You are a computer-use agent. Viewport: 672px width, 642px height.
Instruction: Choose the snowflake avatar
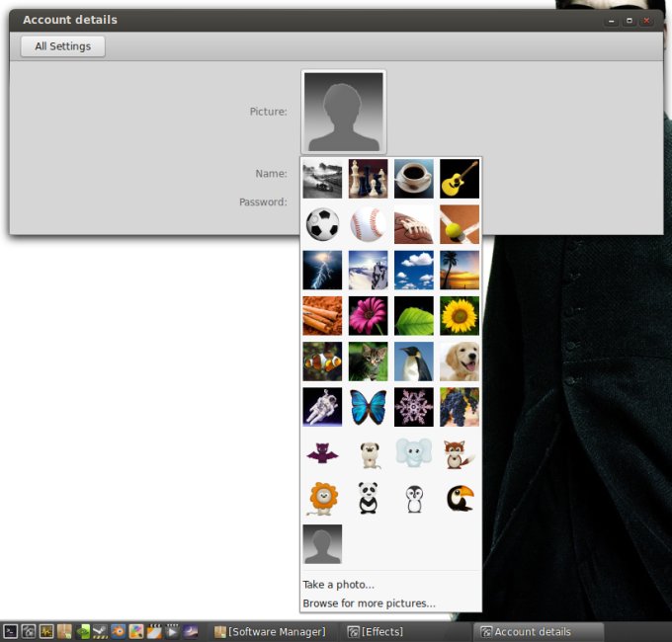[413, 407]
